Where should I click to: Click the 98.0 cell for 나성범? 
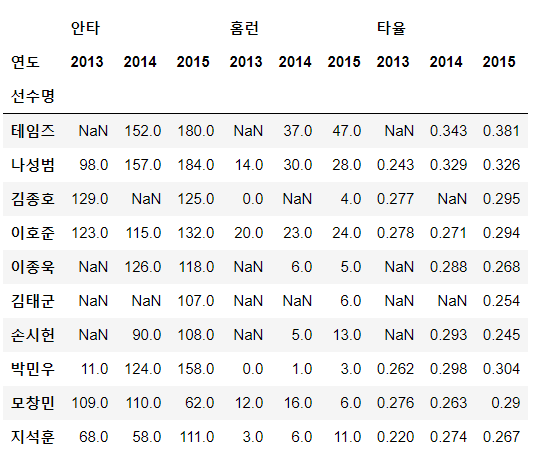coord(94,165)
